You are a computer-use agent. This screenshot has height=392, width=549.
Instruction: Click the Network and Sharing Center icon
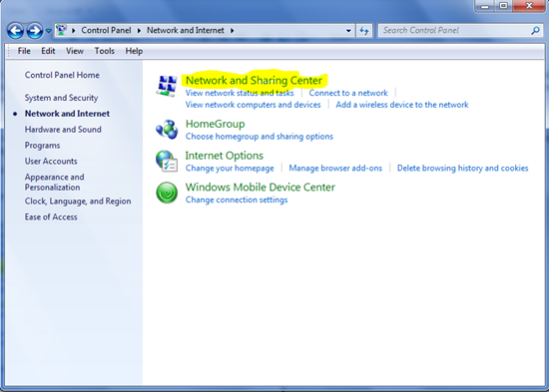(167, 86)
